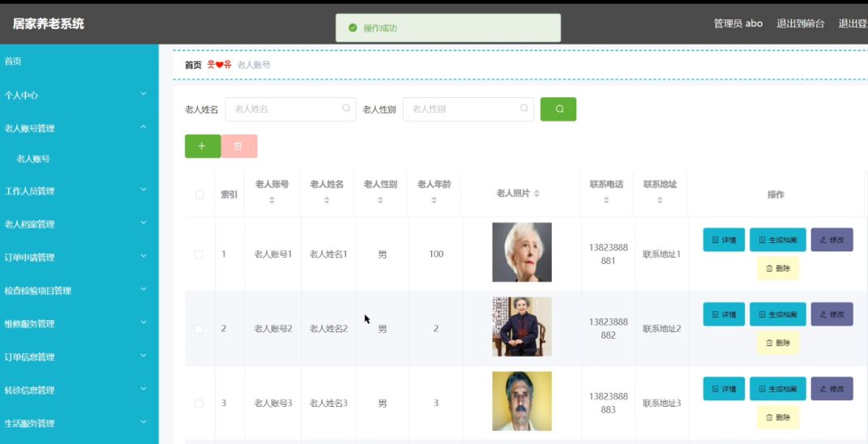Sort by 老人账号 column arrows
This screenshot has width=868, height=444.
pyautogui.click(x=272, y=200)
